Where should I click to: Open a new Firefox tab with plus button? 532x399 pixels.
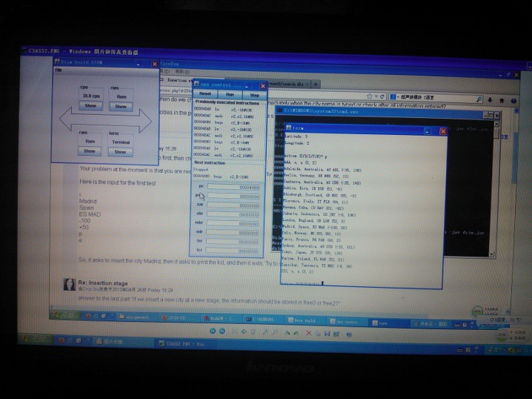316,84
